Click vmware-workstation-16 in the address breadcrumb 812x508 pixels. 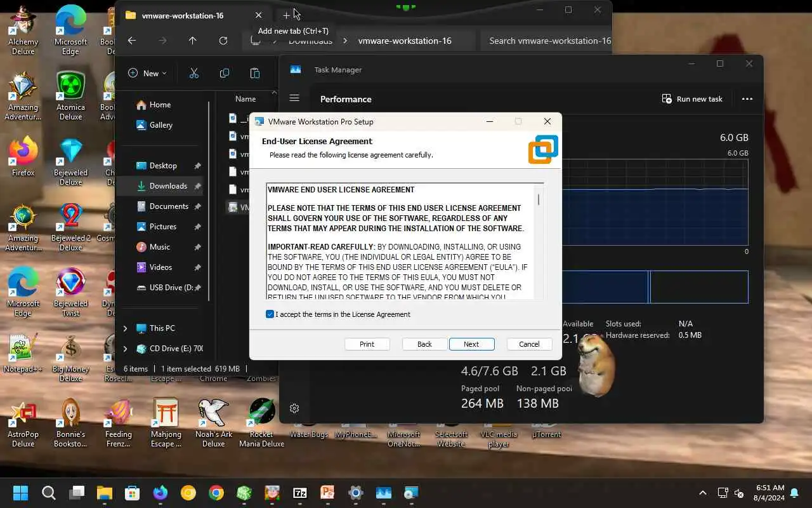click(405, 41)
